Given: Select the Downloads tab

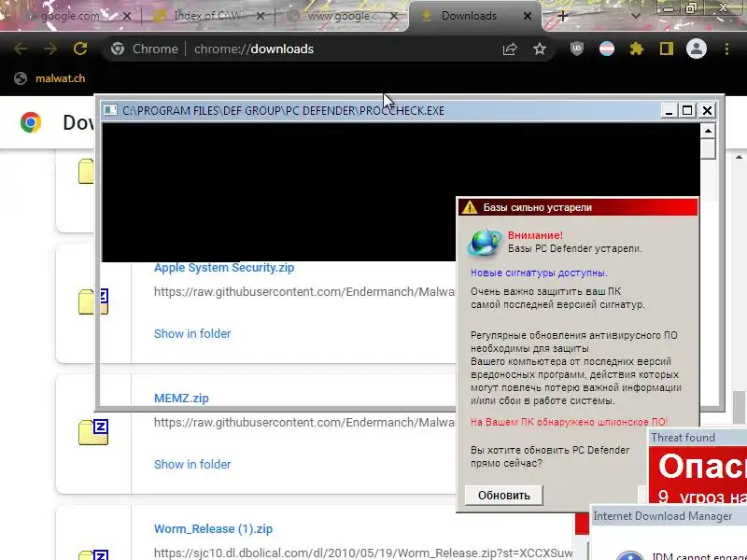Looking at the screenshot, I should 469,16.
